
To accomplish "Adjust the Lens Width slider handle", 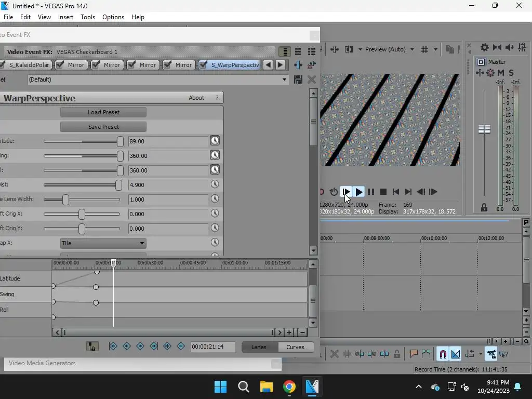I will point(65,199).
